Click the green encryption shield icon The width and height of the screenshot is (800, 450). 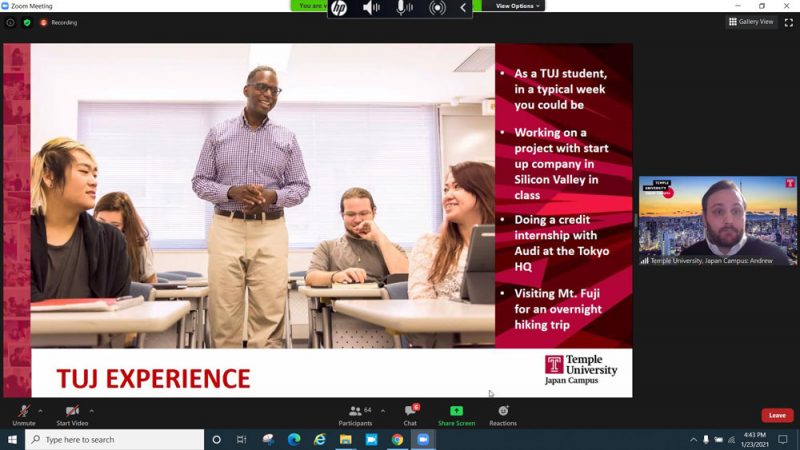click(x=27, y=22)
